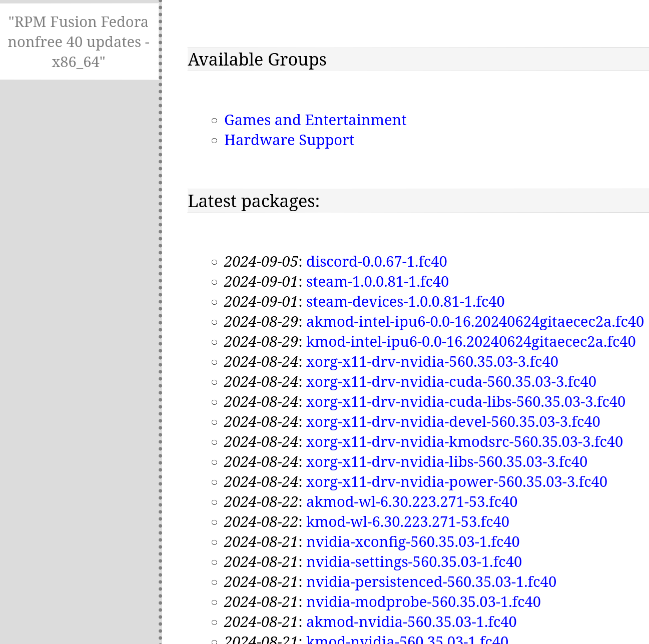Click the akmod-wl-6.30.223.271-53.fc40 link

tap(412, 502)
